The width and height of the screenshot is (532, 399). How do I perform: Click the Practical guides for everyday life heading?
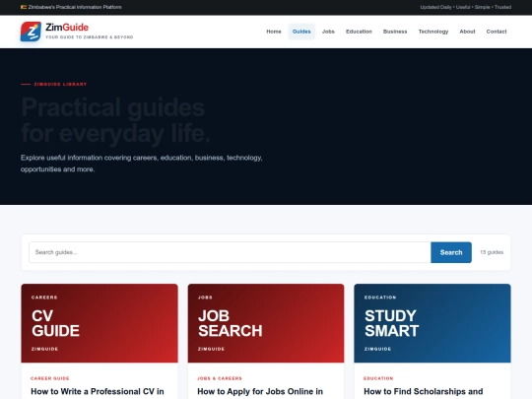point(115,120)
